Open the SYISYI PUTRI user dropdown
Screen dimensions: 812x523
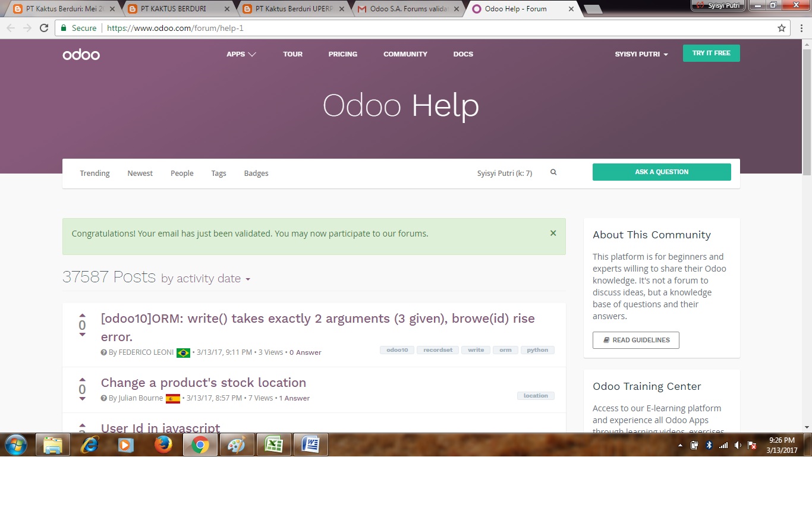pyautogui.click(x=641, y=54)
